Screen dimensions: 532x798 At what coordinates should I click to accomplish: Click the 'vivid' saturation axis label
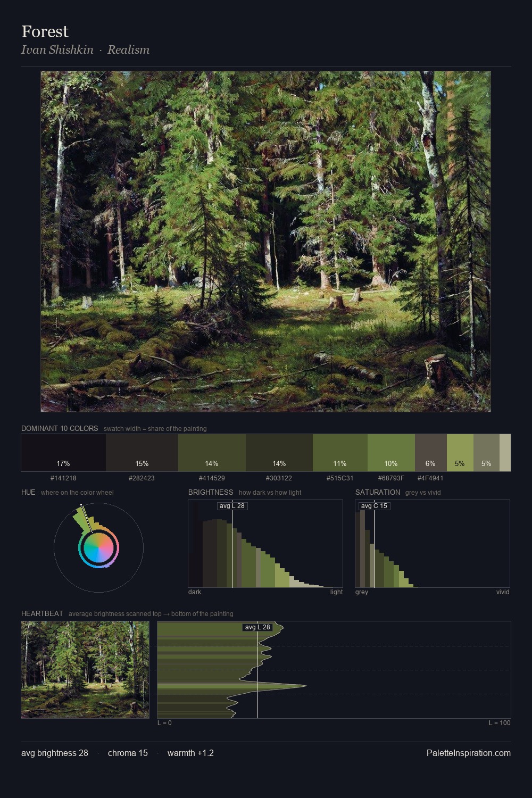pyautogui.click(x=503, y=592)
